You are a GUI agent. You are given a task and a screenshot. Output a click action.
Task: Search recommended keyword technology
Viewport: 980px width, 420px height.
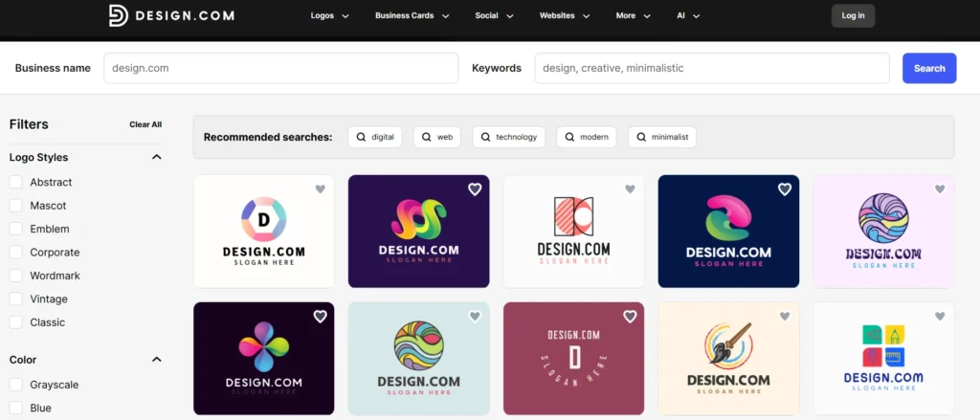click(x=509, y=137)
